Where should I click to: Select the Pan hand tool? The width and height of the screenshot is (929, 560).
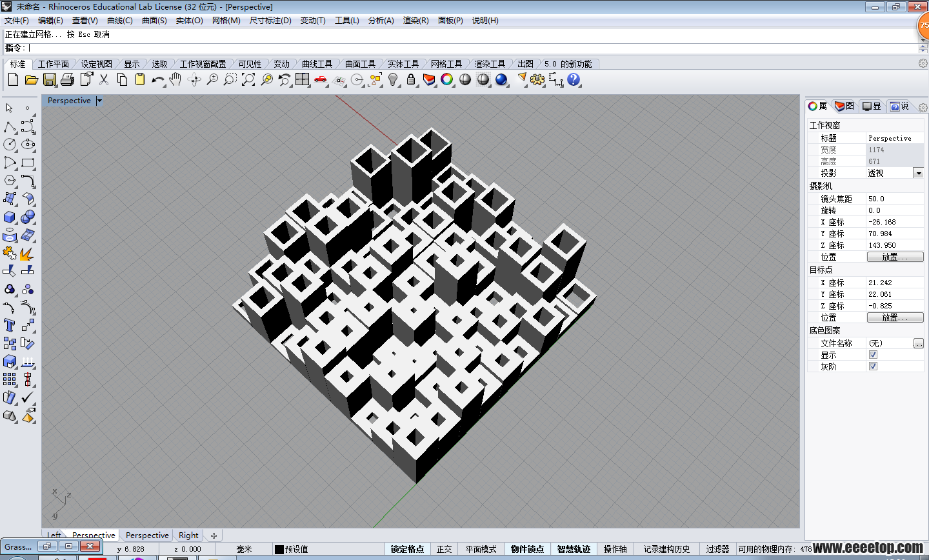(x=175, y=79)
